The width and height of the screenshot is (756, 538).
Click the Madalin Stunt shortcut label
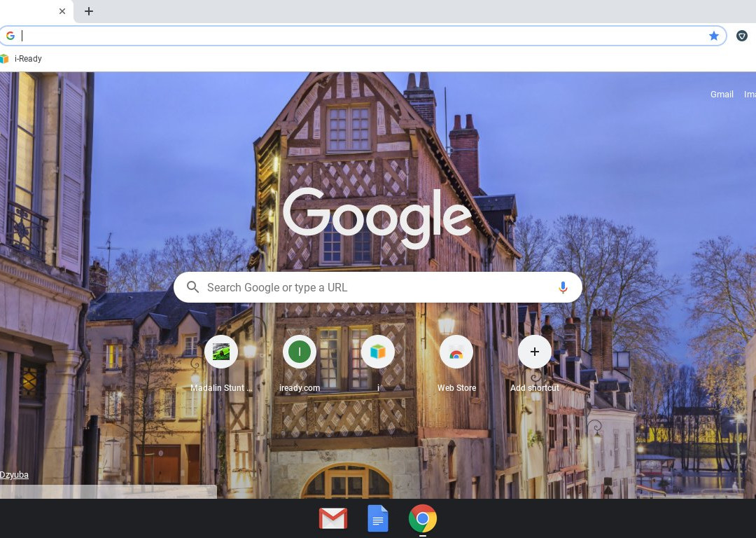pyautogui.click(x=220, y=388)
